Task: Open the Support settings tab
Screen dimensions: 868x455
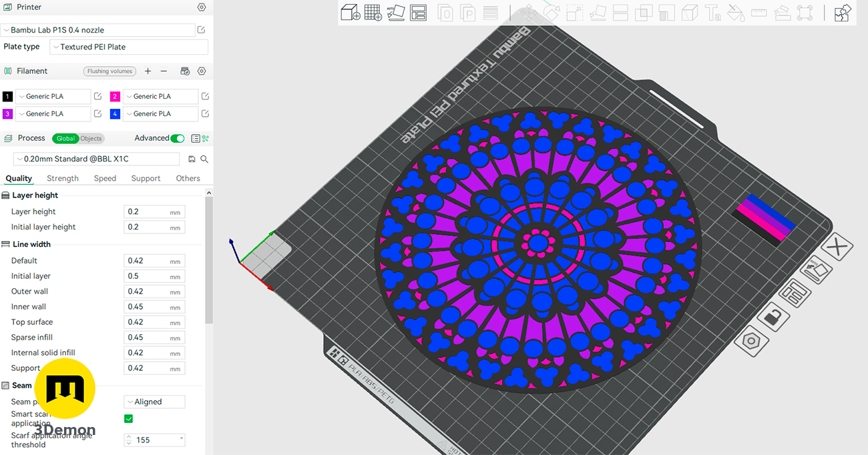Action: 146,178
